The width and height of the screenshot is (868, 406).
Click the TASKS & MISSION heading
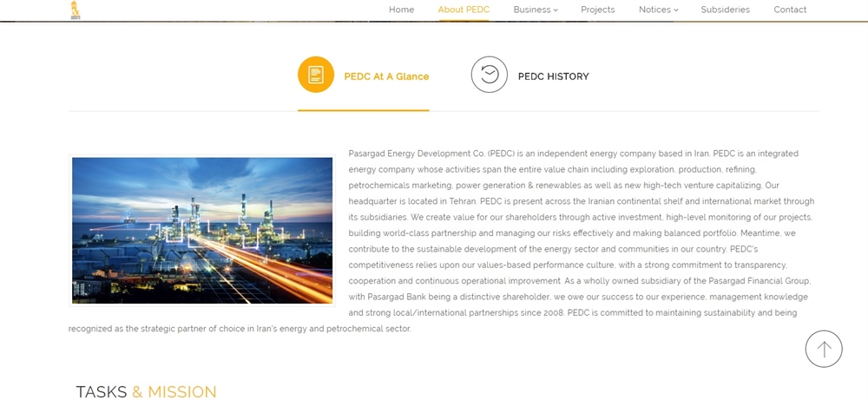146,392
